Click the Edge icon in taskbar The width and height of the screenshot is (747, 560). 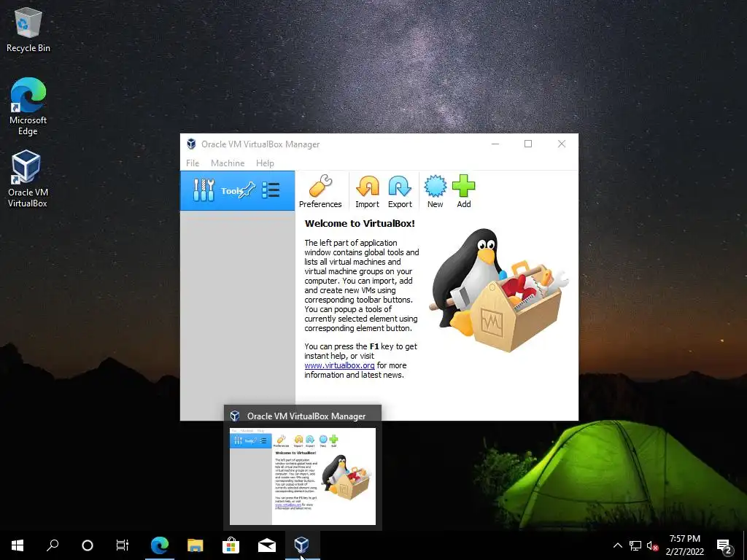[x=160, y=545]
